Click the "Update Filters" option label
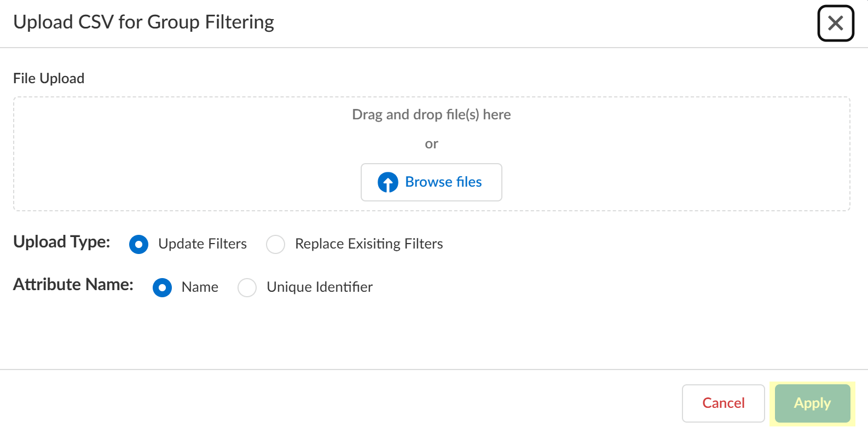The width and height of the screenshot is (868, 433). [x=202, y=244]
